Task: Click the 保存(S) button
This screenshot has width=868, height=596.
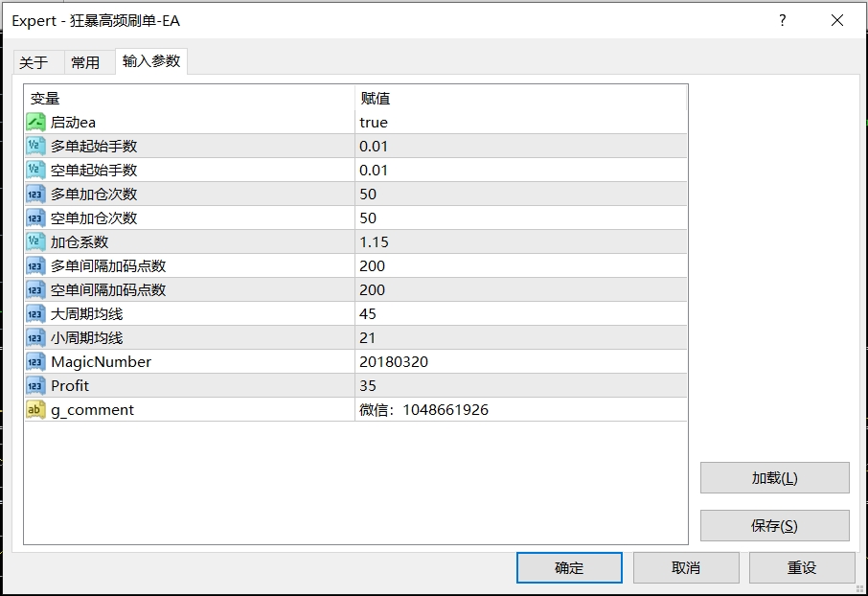Action: 774,526
